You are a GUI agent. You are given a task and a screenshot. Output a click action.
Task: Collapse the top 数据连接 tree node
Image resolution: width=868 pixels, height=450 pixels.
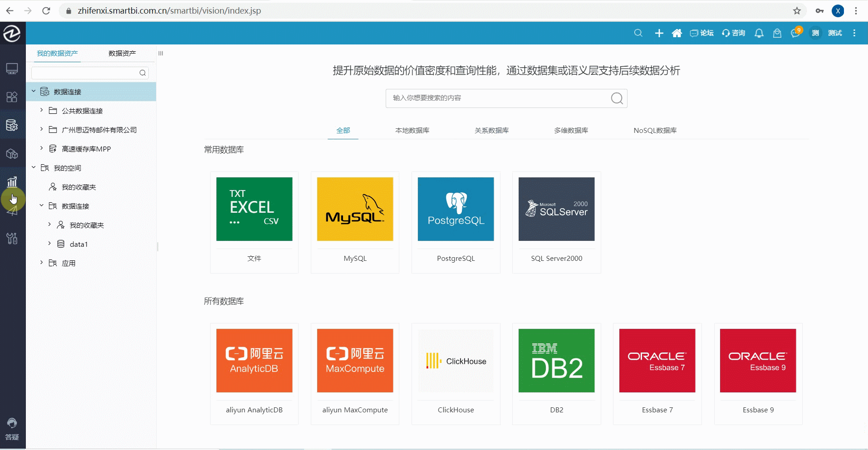(34, 91)
